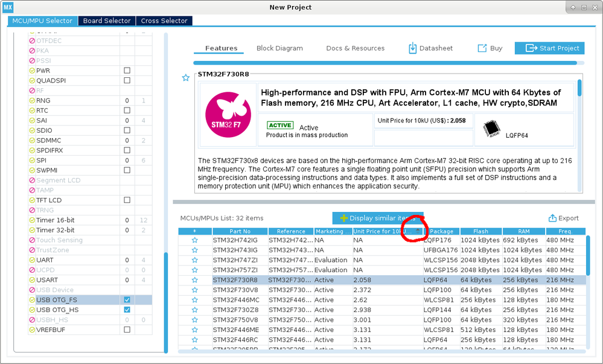Screen dimensions: 603x364
Task: Switch to MCU/MPU Selector tab
Action: (42, 21)
